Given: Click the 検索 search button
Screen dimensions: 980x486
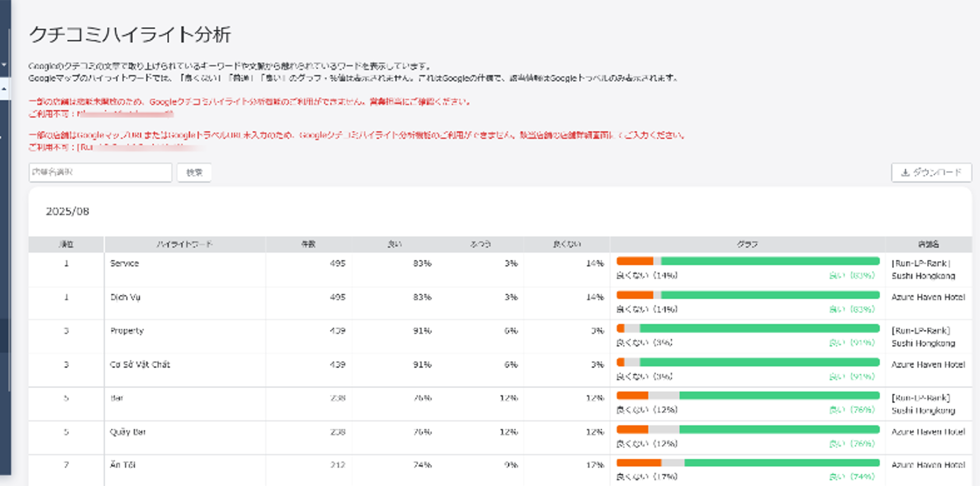Looking at the screenshot, I should 194,173.
